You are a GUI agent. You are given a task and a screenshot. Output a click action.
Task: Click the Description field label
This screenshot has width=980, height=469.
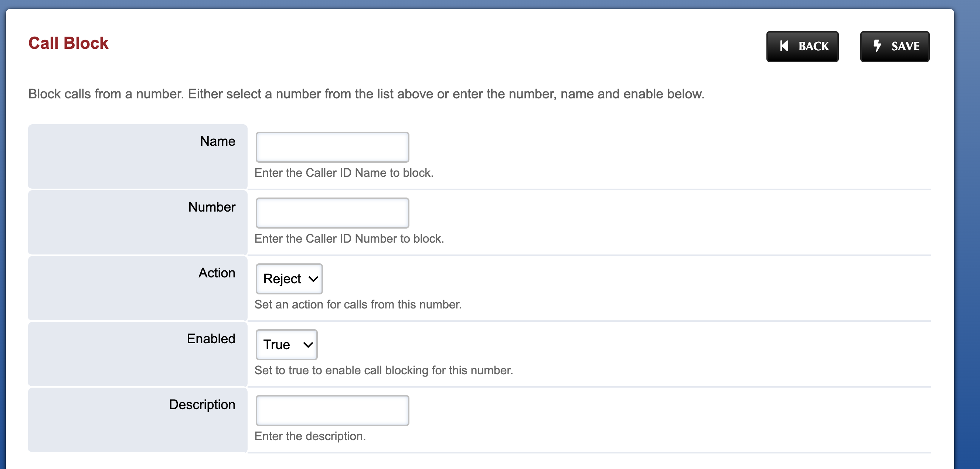coord(202,405)
